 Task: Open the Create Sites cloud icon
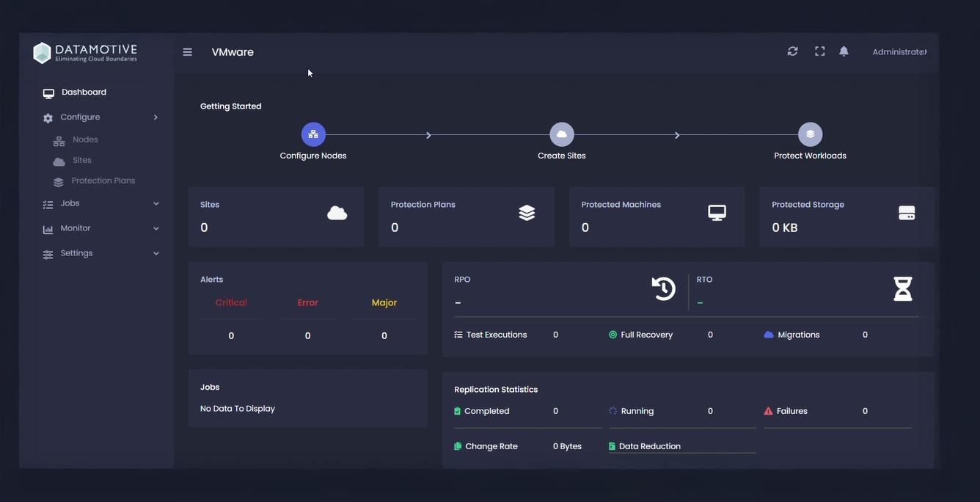tap(561, 134)
